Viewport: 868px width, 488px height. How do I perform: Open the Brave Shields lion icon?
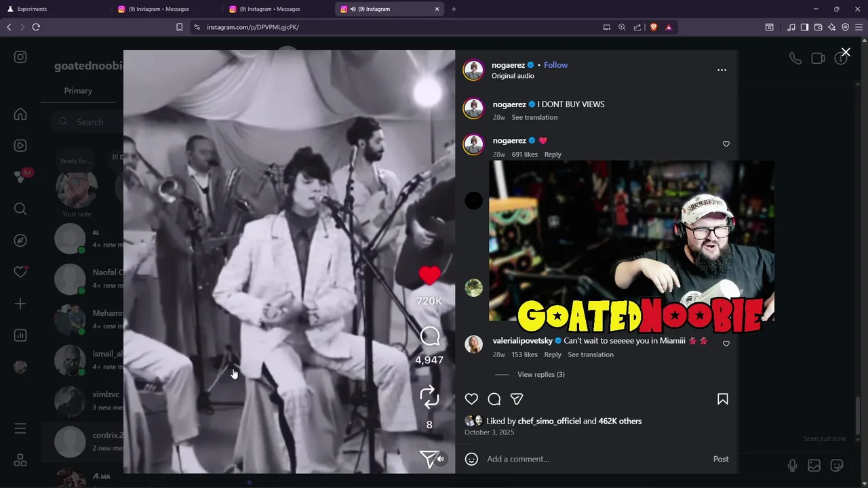(654, 27)
